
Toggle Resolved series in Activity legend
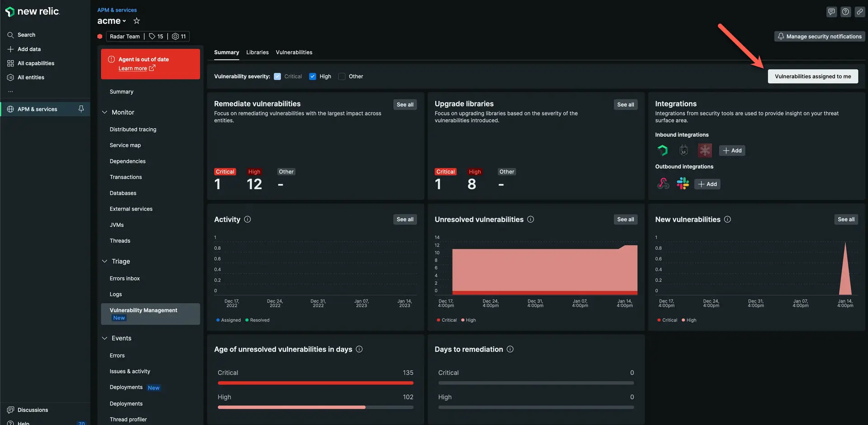pos(257,320)
